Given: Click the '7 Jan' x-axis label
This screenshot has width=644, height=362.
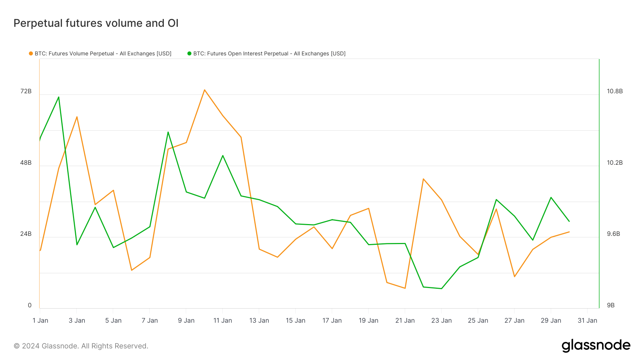Looking at the screenshot, I should click(150, 321).
